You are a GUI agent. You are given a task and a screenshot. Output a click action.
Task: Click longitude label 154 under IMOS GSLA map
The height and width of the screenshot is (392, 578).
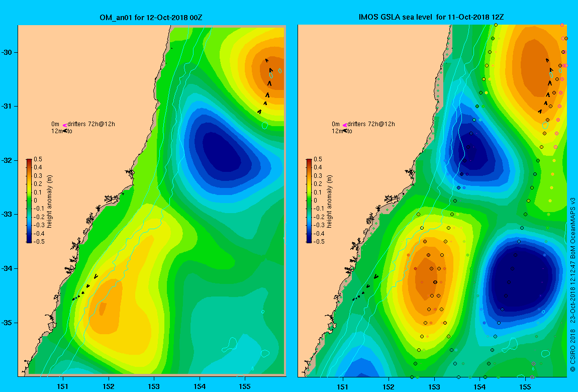pos(479,386)
